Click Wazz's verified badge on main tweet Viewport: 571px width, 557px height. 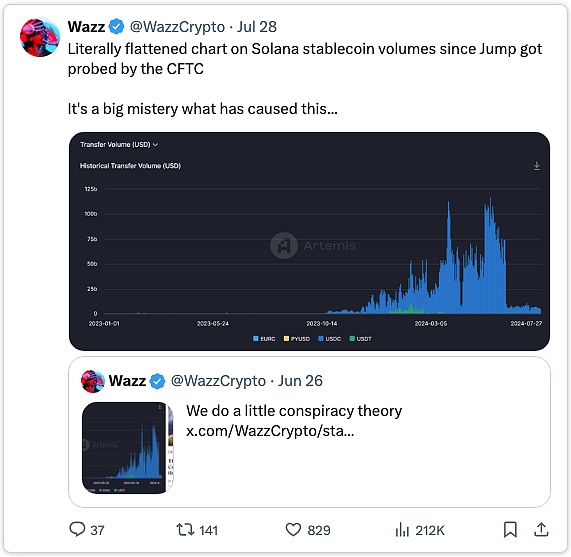point(117,27)
